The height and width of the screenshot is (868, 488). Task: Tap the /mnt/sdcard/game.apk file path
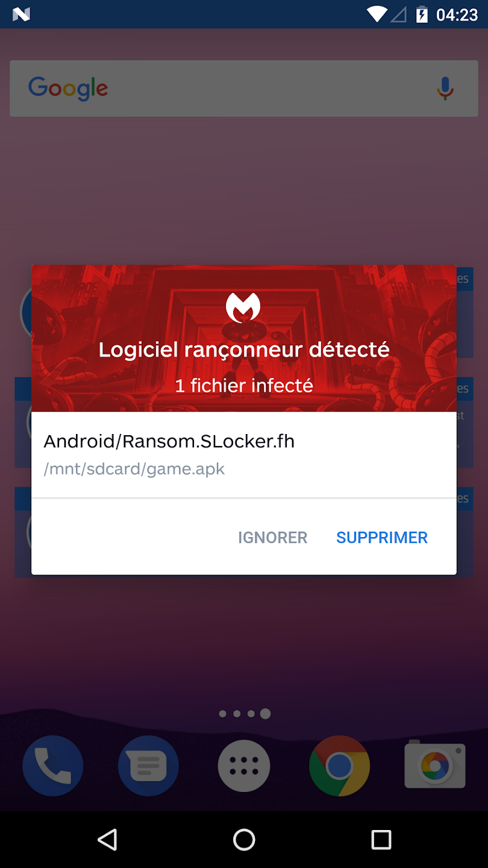(134, 469)
